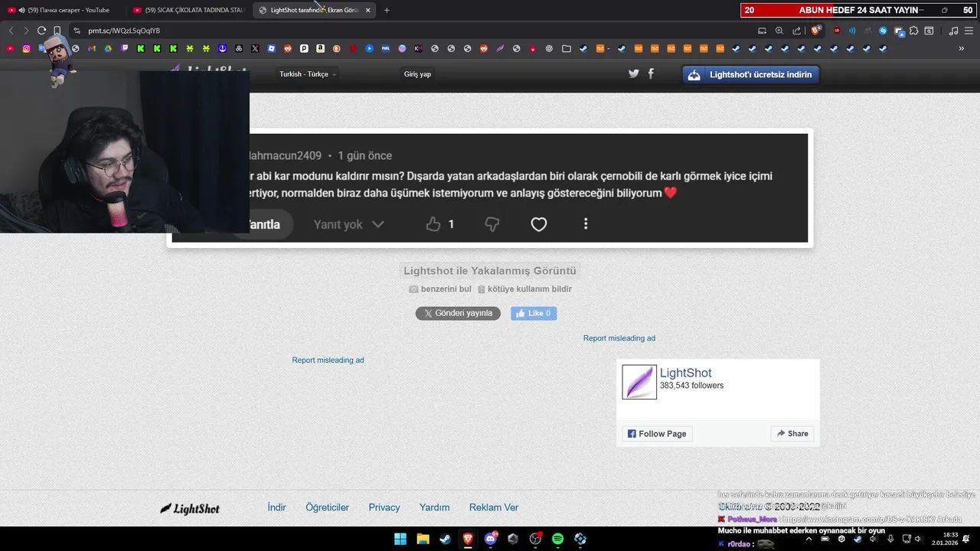
Task: Open Steam from the taskbar
Action: coord(445,539)
